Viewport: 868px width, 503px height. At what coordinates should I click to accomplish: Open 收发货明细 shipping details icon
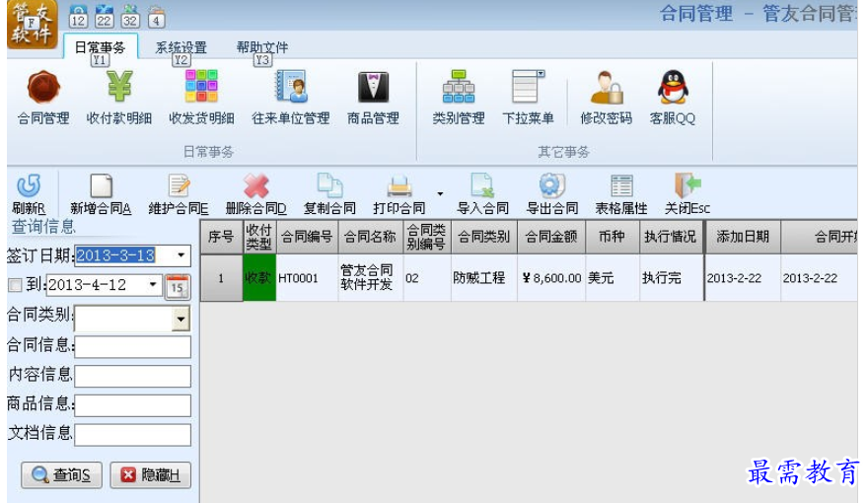point(201,87)
